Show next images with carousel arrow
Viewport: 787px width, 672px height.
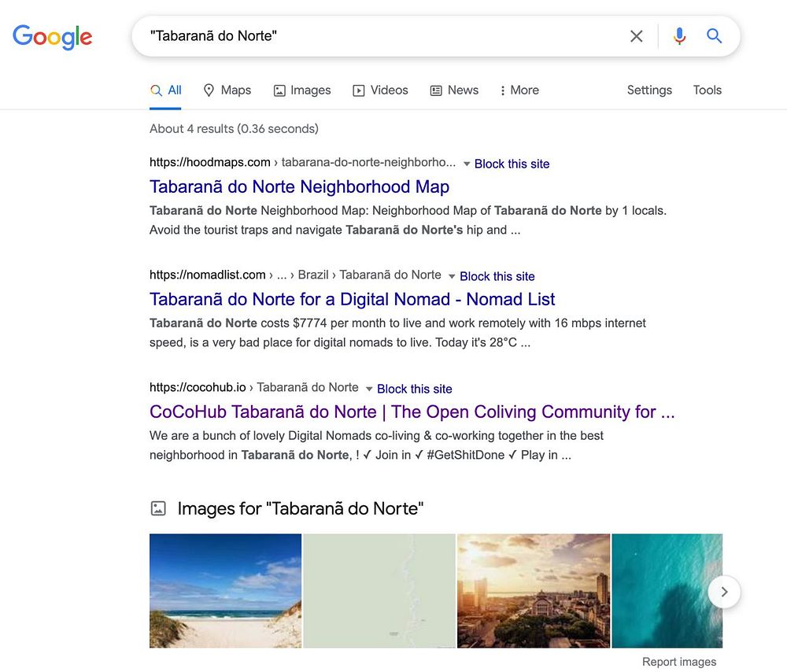724,592
